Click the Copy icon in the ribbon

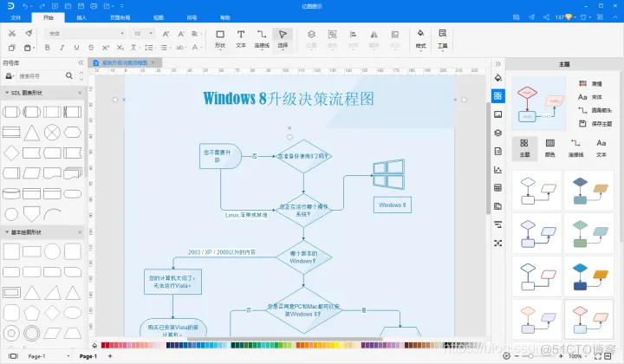12,48
